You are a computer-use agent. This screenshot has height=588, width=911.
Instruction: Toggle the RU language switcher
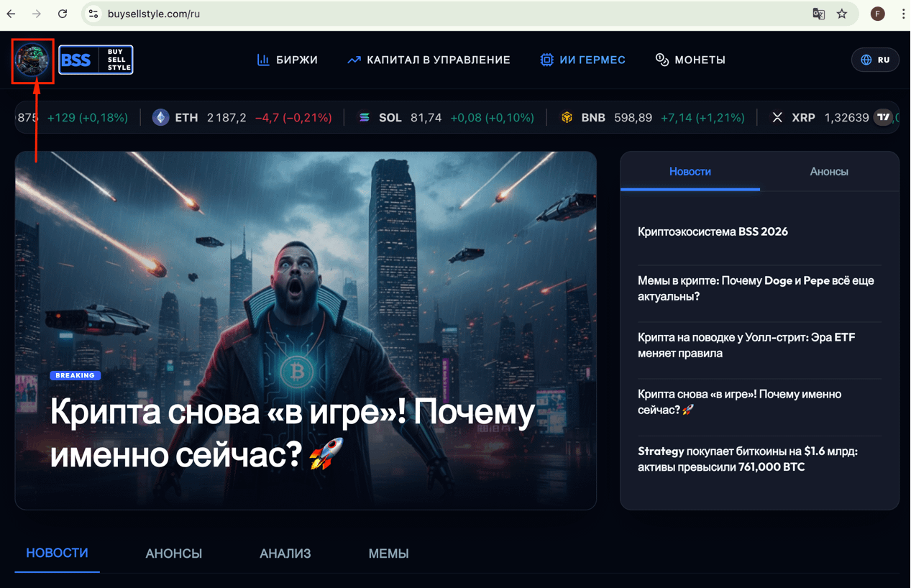click(875, 60)
